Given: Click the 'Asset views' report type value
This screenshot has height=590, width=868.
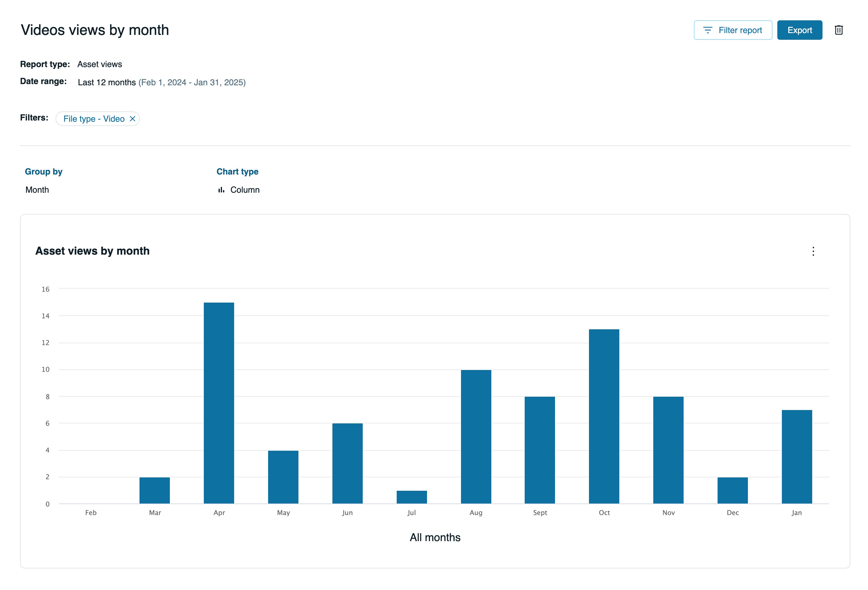Looking at the screenshot, I should coord(100,64).
